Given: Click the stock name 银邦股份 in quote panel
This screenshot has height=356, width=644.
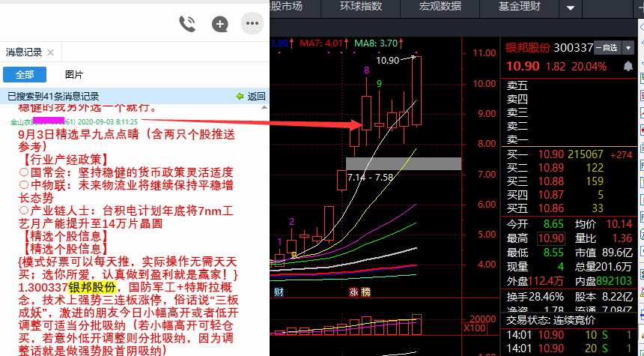Looking at the screenshot, I should point(528,48).
